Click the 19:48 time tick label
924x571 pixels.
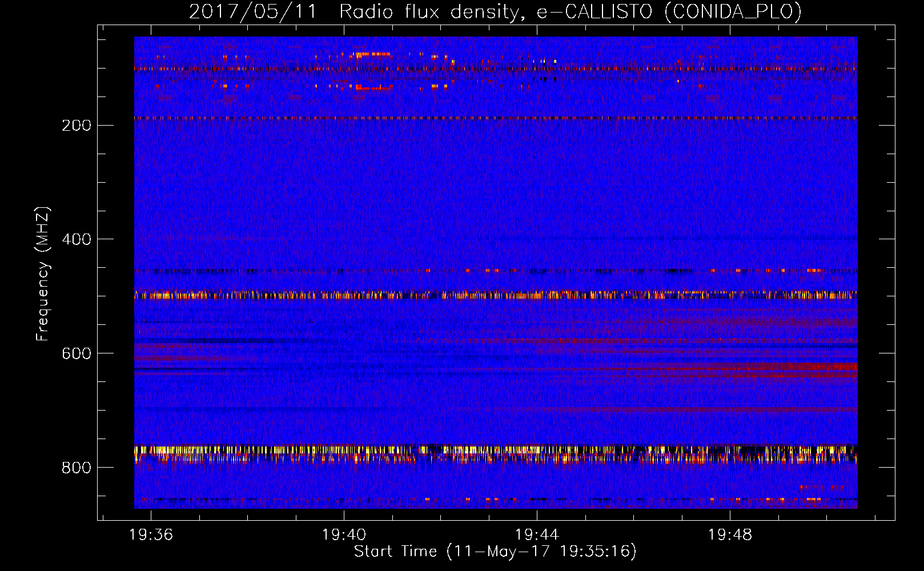(730, 535)
